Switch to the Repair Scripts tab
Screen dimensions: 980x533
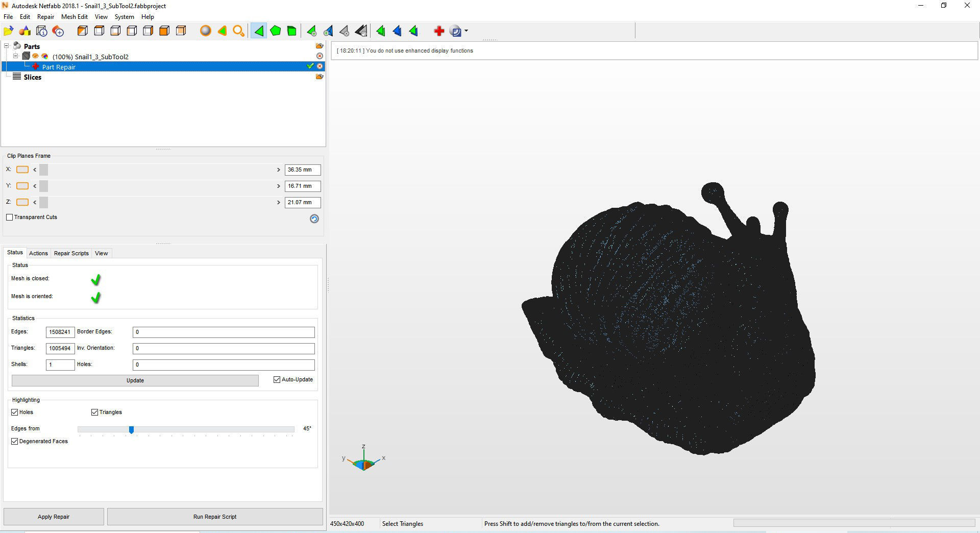tap(71, 253)
